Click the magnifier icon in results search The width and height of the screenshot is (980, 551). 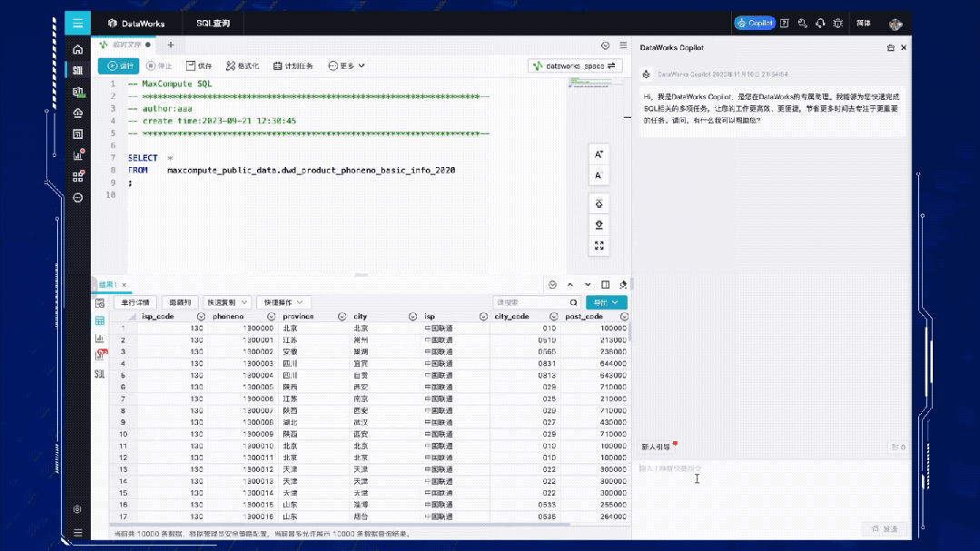(x=573, y=302)
